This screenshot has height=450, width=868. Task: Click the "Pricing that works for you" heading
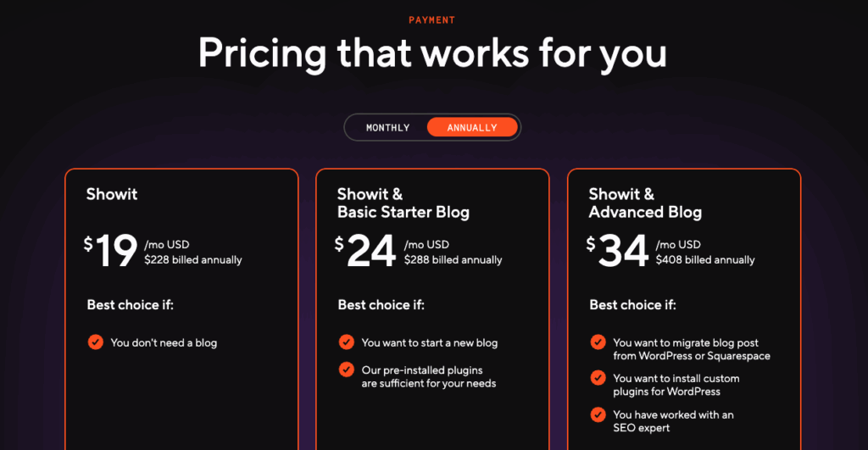click(432, 53)
